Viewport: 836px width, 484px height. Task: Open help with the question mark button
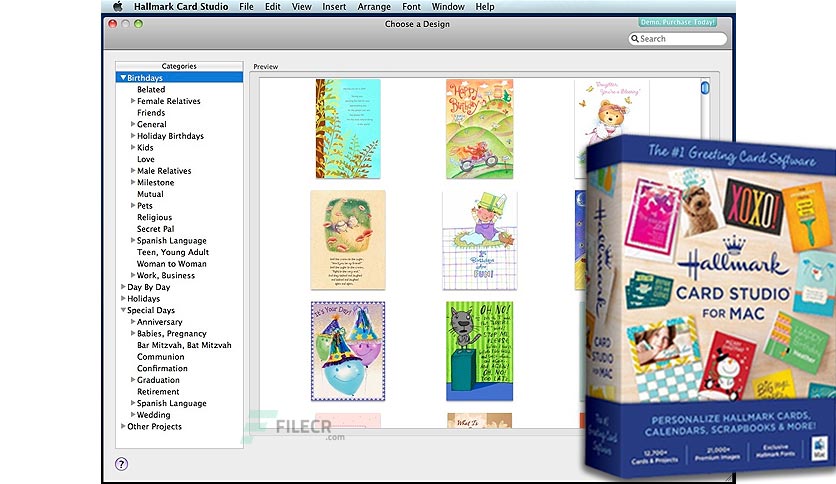[x=122, y=464]
